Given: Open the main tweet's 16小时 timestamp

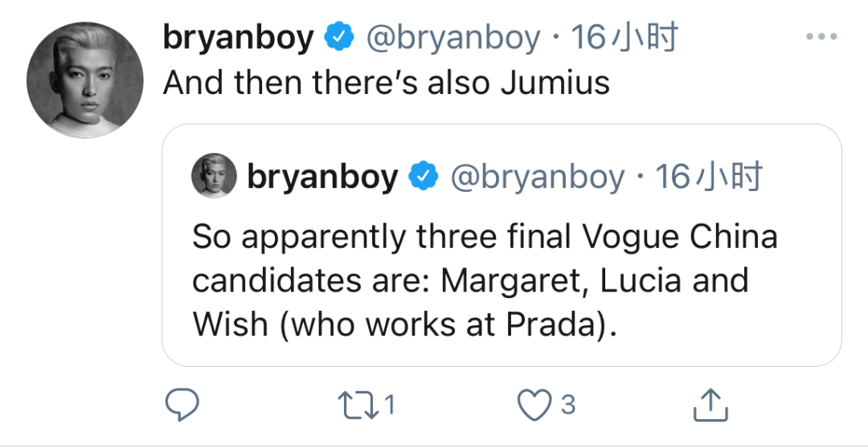Looking at the screenshot, I should tap(625, 38).
